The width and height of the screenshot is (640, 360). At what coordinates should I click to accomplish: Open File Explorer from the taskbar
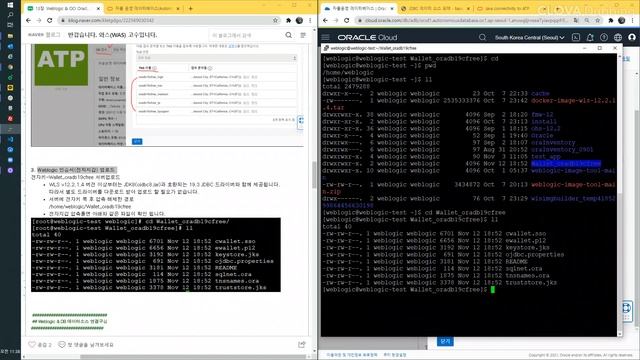pyautogui.click(x=10, y=36)
